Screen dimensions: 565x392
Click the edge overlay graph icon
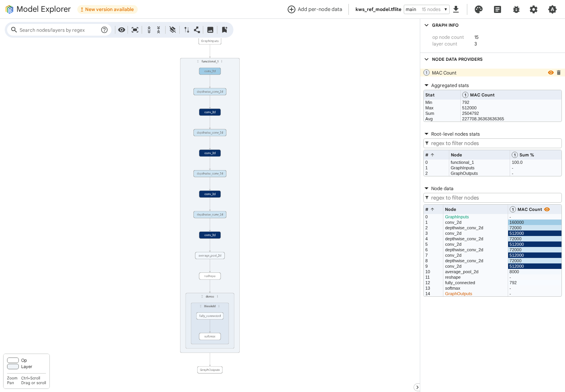[197, 30]
